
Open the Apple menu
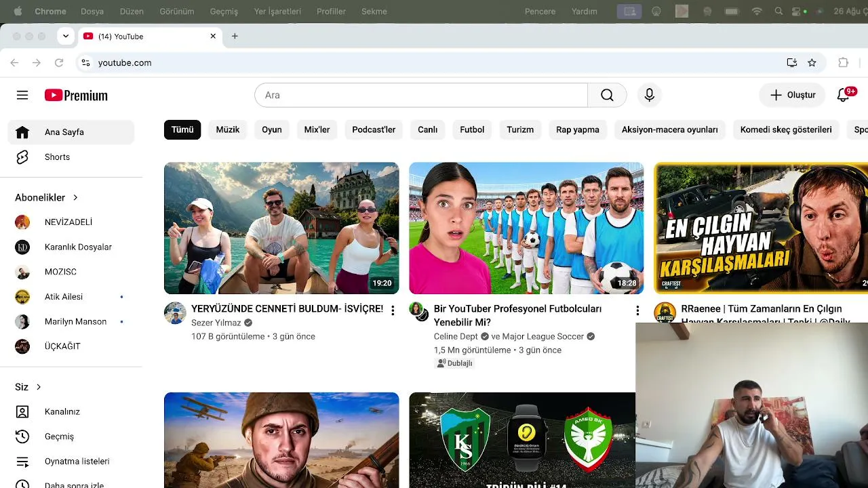click(18, 12)
